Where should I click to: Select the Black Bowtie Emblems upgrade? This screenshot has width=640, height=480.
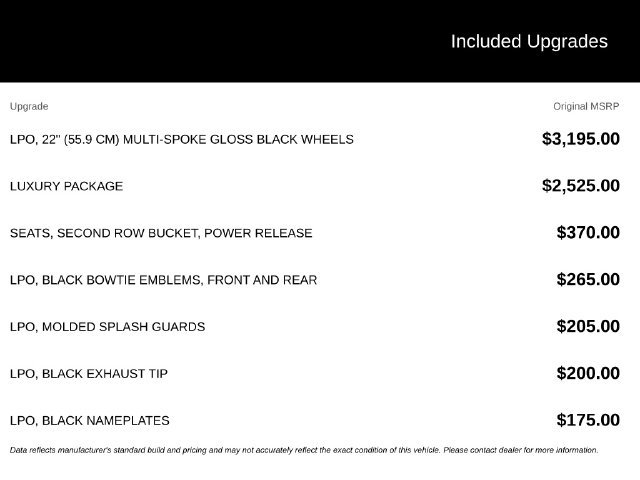pyautogui.click(x=163, y=280)
